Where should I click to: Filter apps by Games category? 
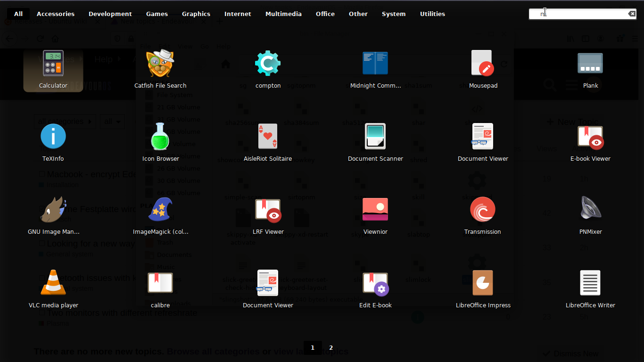157,14
